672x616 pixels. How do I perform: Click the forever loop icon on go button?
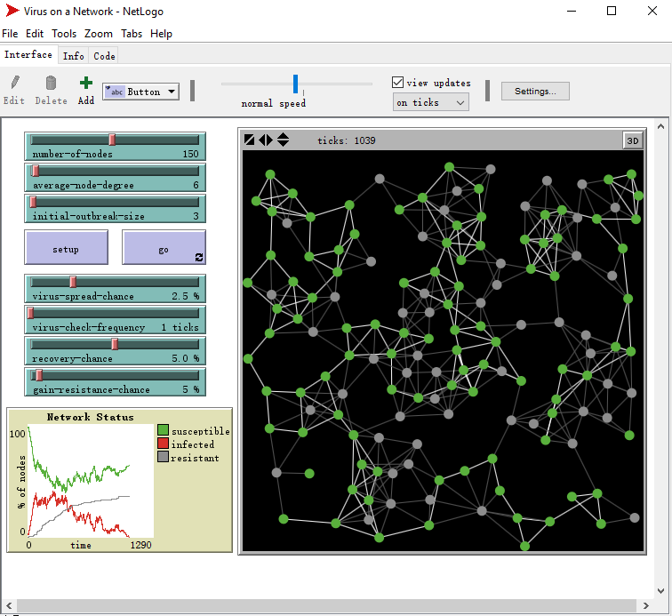point(199,257)
